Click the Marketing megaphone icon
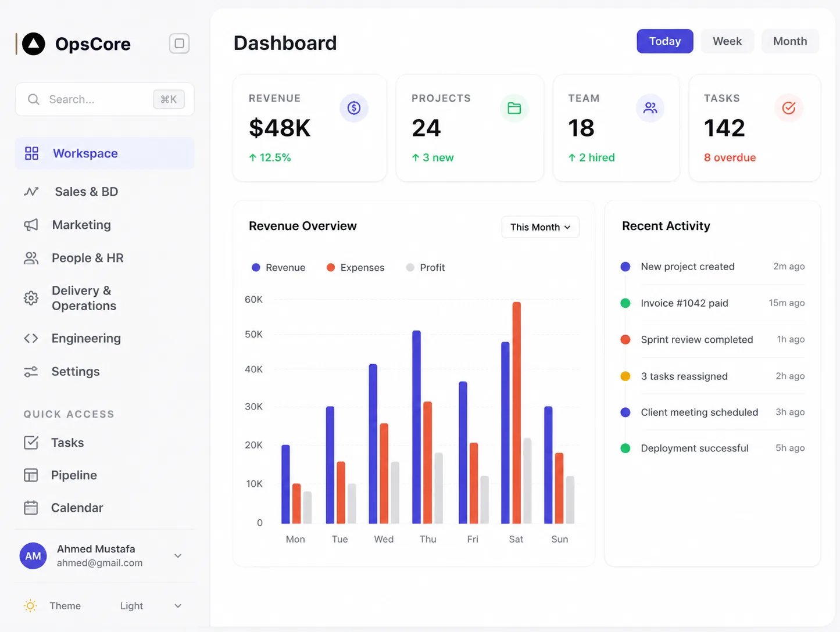Image resolution: width=840 pixels, height=632 pixels. [31, 225]
